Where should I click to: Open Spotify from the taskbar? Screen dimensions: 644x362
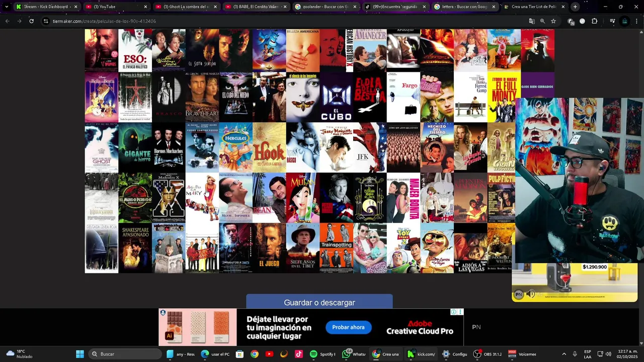click(322, 354)
